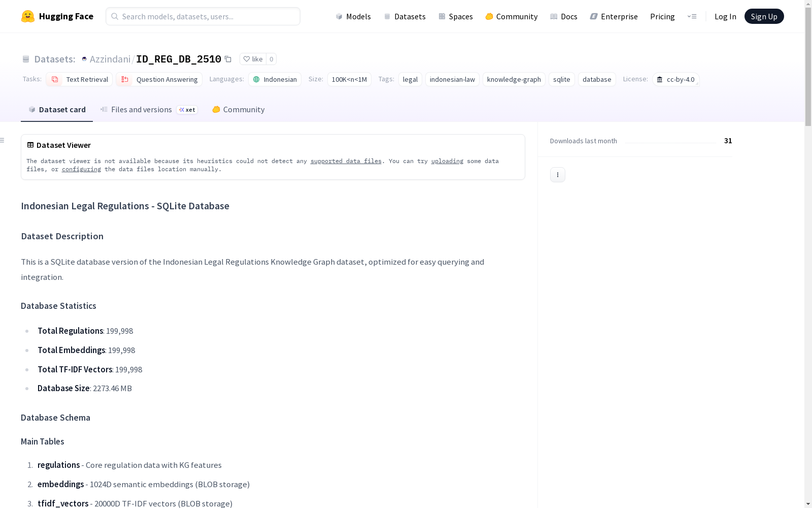
Task: Click the Azzindani user avatar icon
Action: (84, 59)
